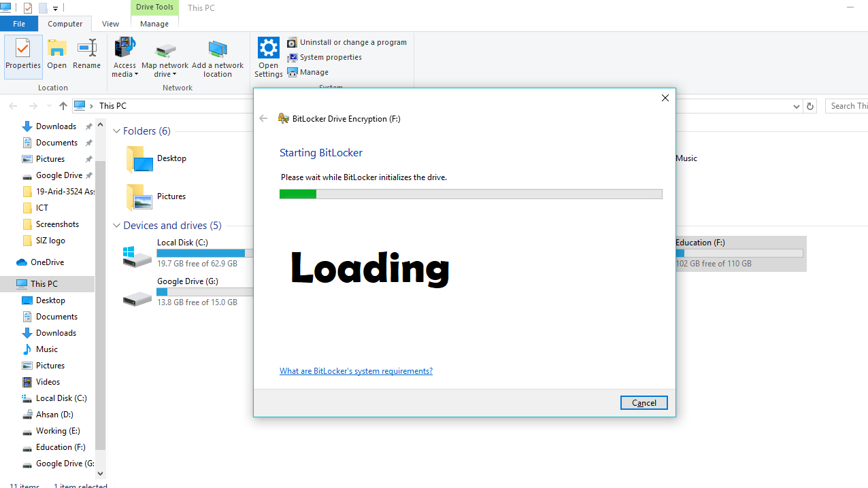This screenshot has width=868, height=488.
Task: Click the Pictures folder icon in Folders
Action: (139, 196)
